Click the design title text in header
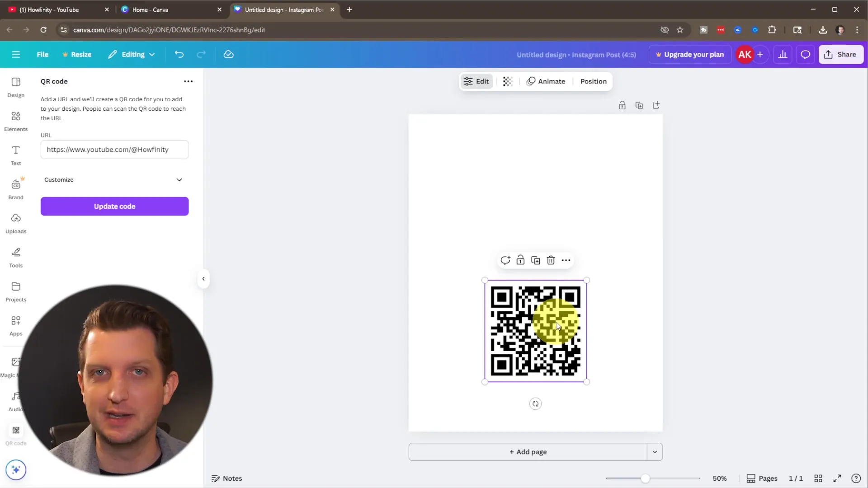This screenshot has width=868, height=488. (x=576, y=55)
